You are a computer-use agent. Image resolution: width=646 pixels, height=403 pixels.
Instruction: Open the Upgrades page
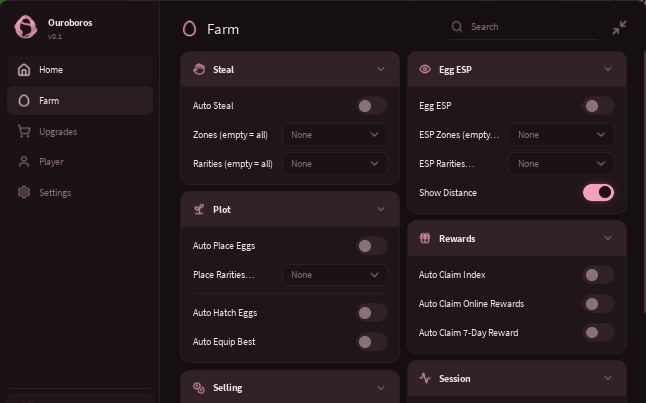[80, 131]
